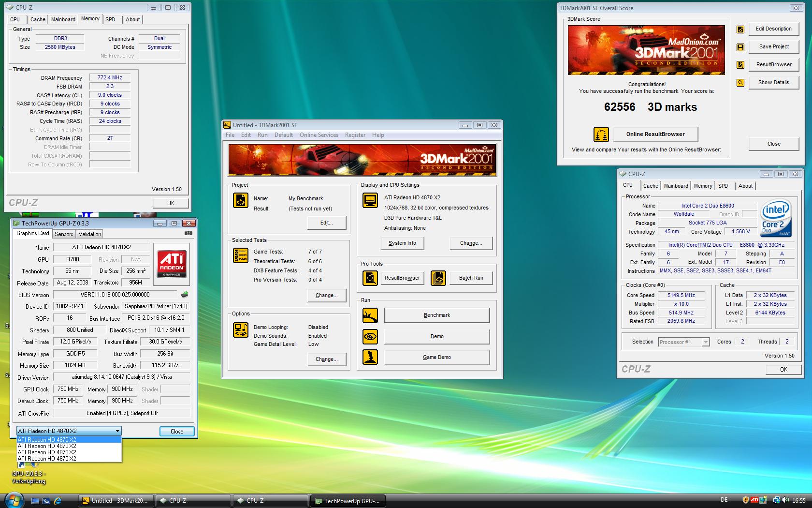The image size is (812, 508).
Task: Select second ATI Radeon HD 4870 X2 list entry
Action: coord(69,446)
